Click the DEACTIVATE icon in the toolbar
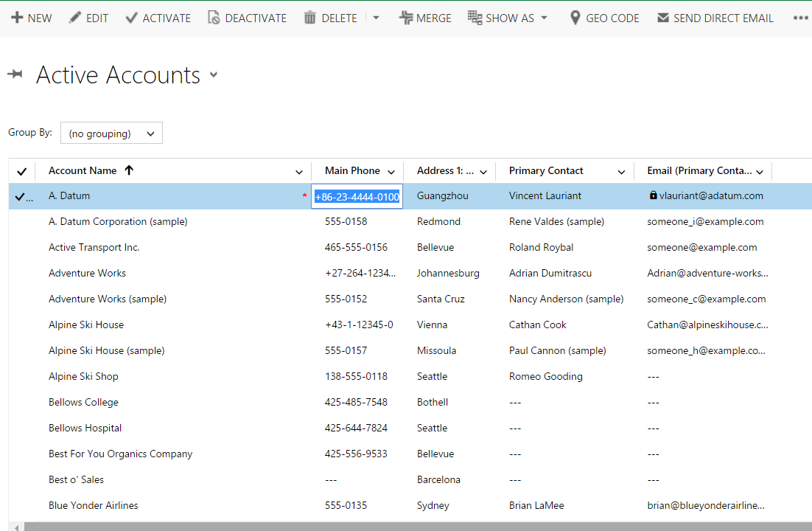The height and width of the screenshot is (531, 812). [x=213, y=18]
